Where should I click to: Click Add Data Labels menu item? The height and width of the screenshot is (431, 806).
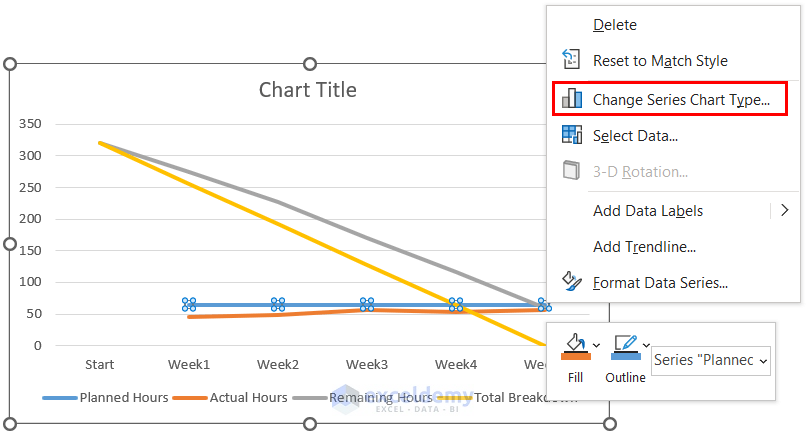(648, 210)
